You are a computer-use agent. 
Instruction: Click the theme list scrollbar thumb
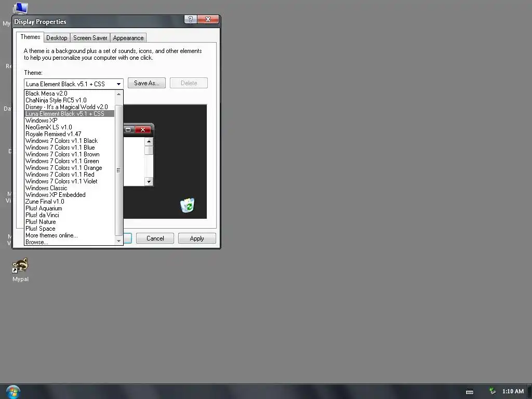tap(118, 170)
